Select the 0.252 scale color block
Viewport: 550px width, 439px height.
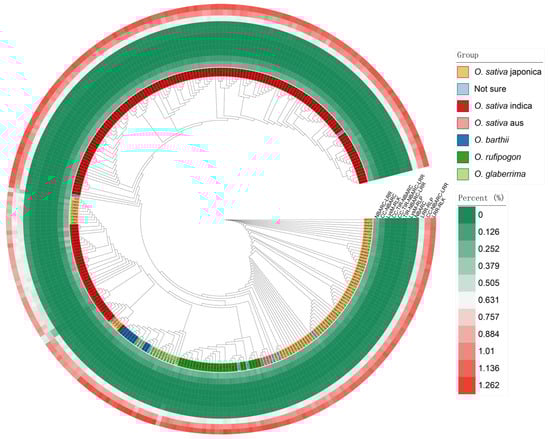[x=467, y=249]
